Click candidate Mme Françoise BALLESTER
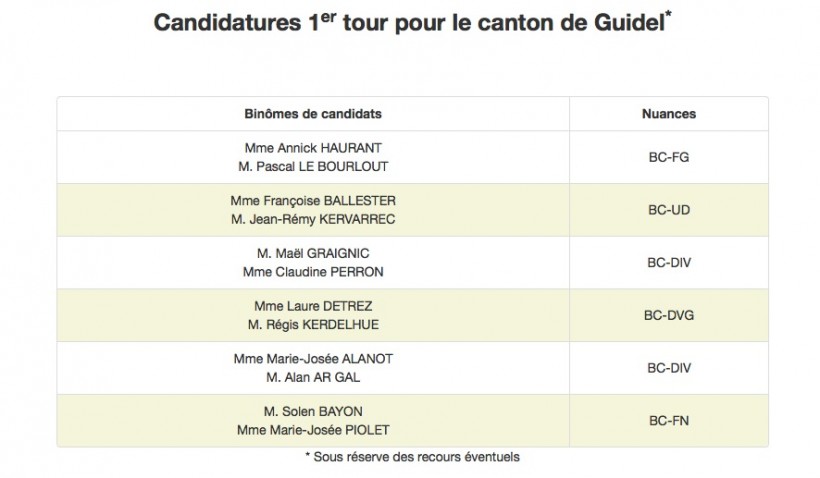This screenshot has width=820, height=478. coord(313,201)
